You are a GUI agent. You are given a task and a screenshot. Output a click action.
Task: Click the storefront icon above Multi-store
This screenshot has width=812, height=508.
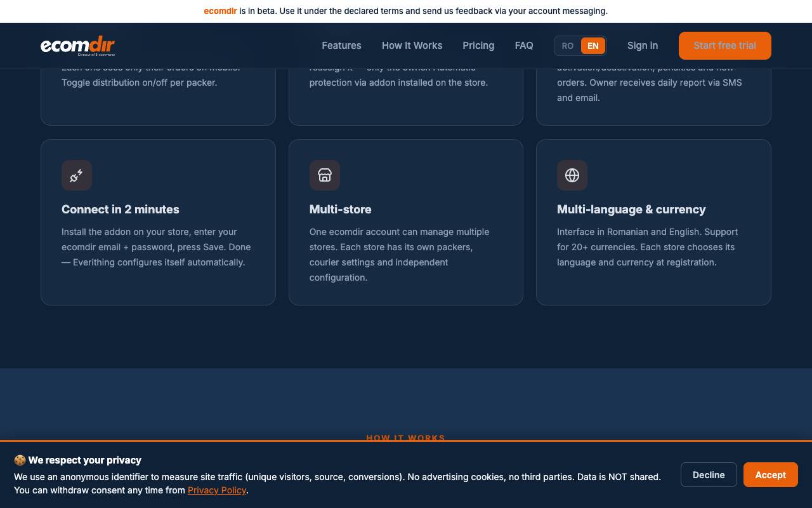[x=325, y=175]
